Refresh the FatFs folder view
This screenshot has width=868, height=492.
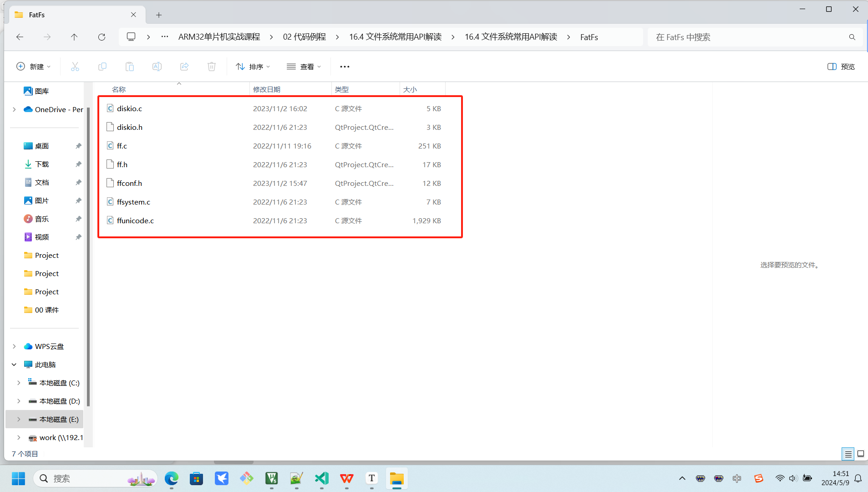point(102,37)
